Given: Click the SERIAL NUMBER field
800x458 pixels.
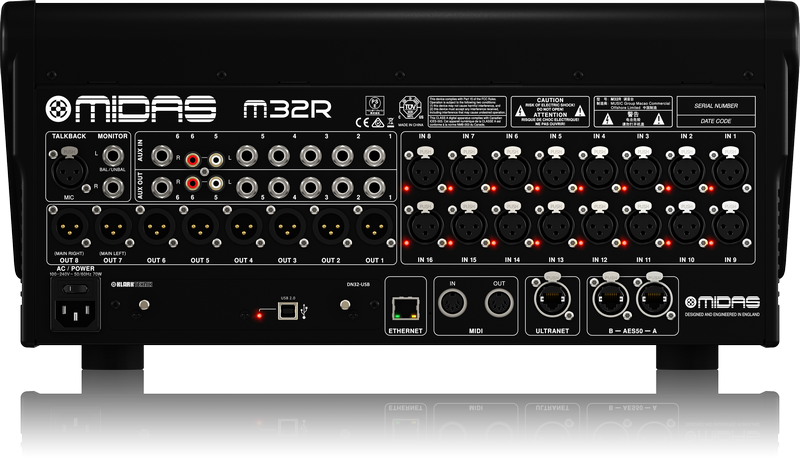Looking at the screenshot, I should (x=723, y=105).
